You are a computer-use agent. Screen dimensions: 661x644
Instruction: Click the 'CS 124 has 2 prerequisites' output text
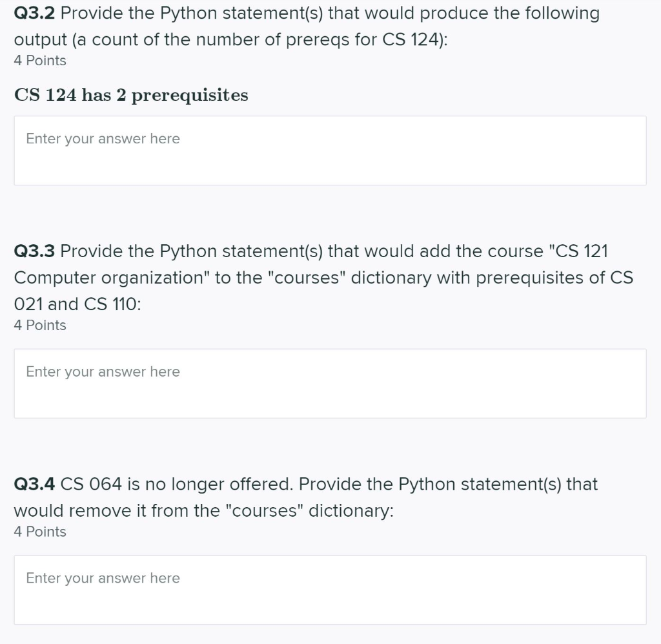131,95
